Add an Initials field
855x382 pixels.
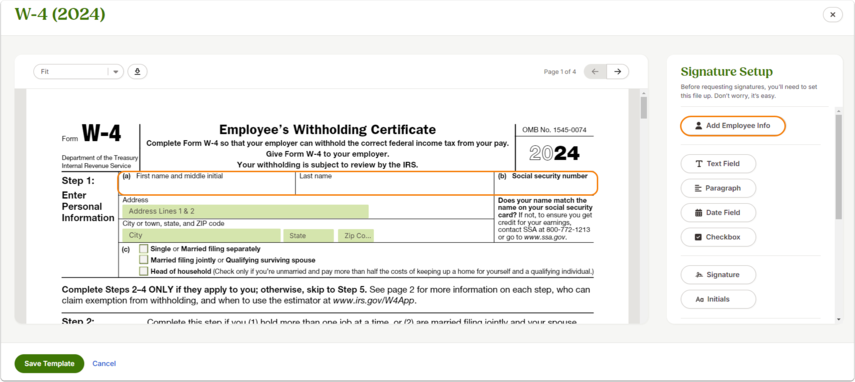[718, 299]
